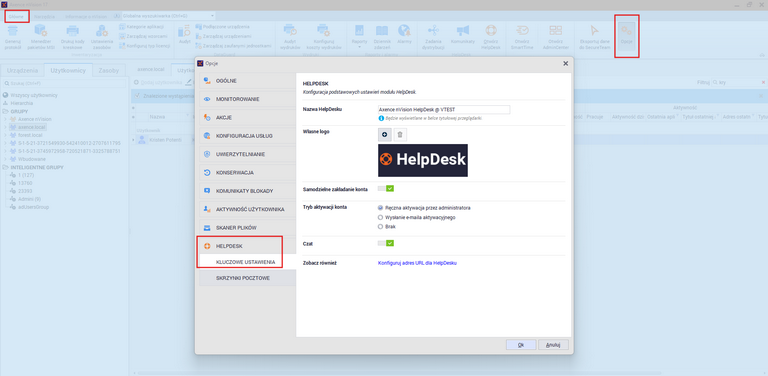Click Konfiguruj typ licencji
This screenshot has width=768, height=376.
pos(144,46)
